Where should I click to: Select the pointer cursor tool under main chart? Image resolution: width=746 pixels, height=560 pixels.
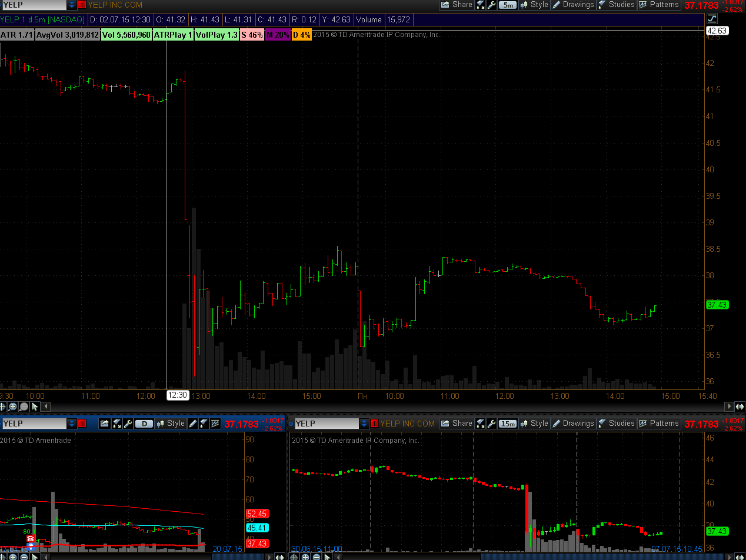[x=35, y=406]
